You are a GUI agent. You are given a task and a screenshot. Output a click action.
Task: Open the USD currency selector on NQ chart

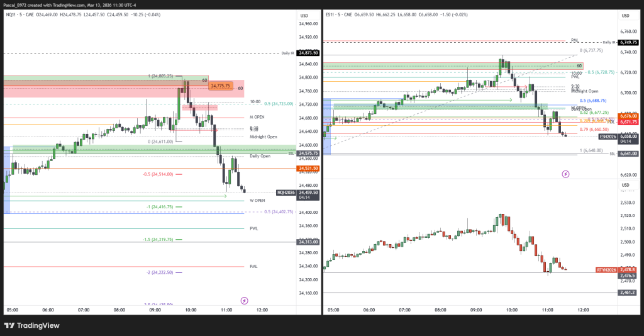tap(305, 15)
